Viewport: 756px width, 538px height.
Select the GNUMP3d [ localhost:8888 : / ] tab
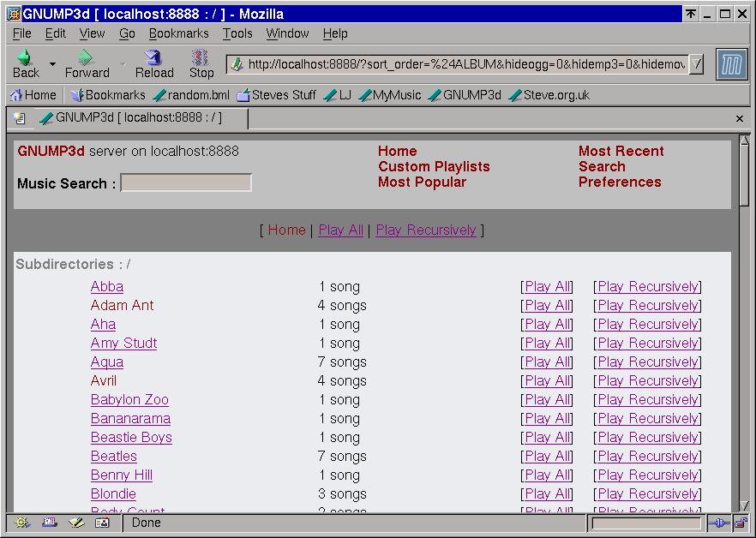140,118
